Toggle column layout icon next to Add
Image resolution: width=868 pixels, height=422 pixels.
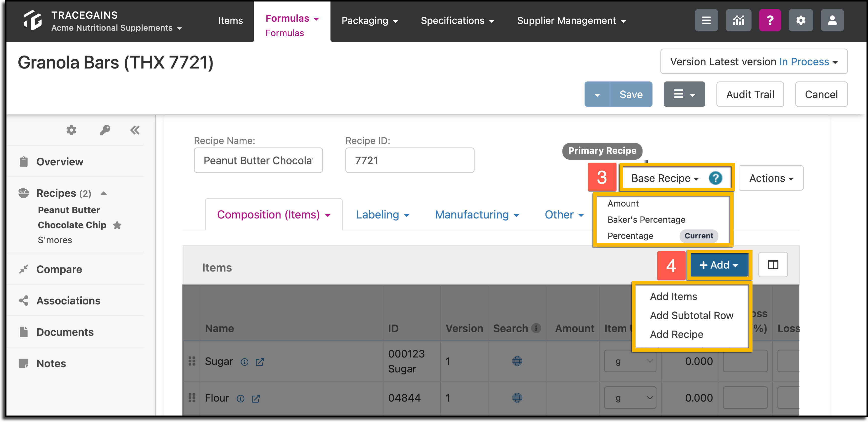(773, 265)
